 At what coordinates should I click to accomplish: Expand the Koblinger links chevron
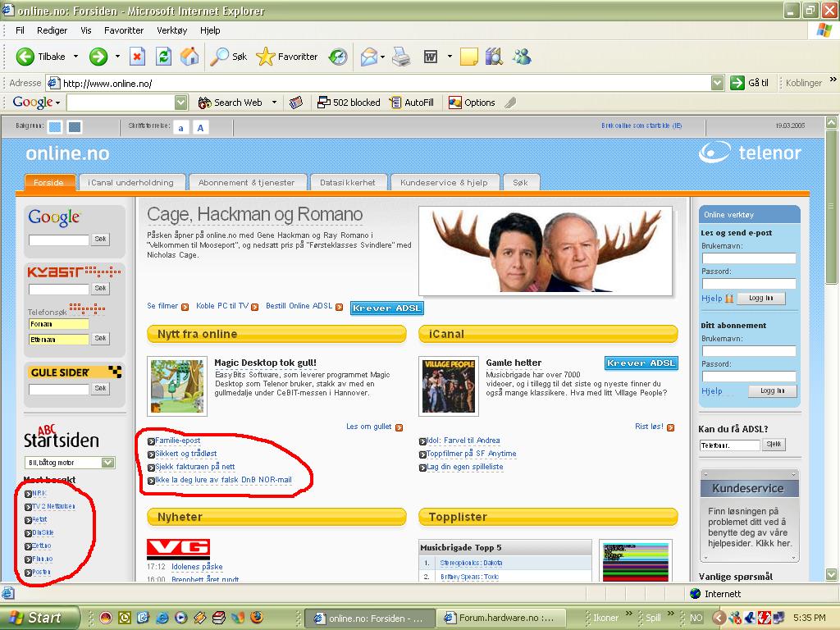[833, 80]
